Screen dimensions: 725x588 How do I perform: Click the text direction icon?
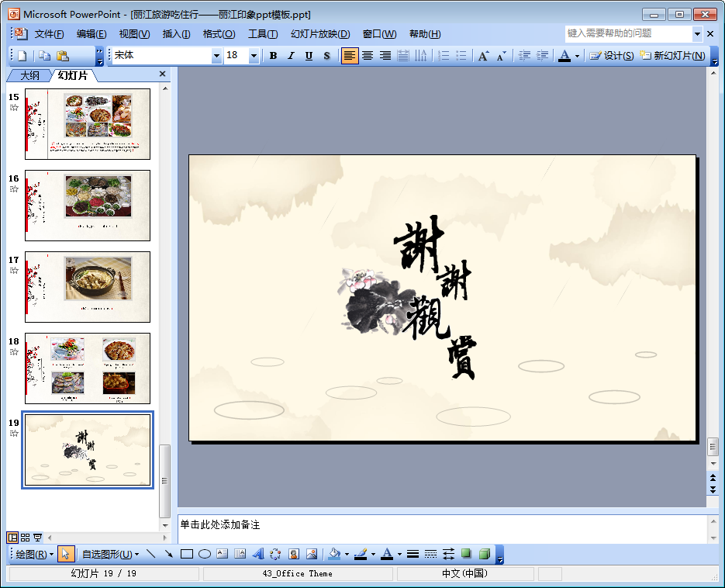[x=421, y=56]
